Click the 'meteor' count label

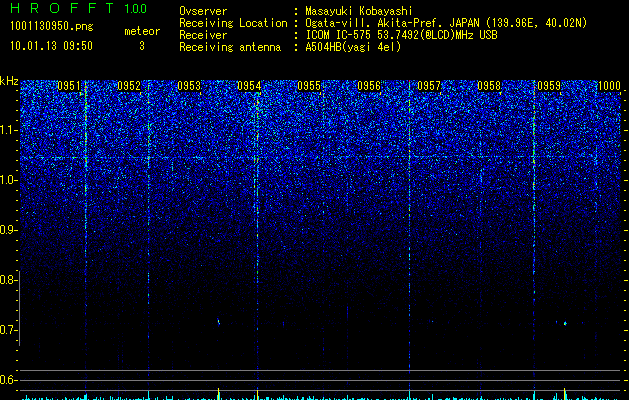coord(142,31)
